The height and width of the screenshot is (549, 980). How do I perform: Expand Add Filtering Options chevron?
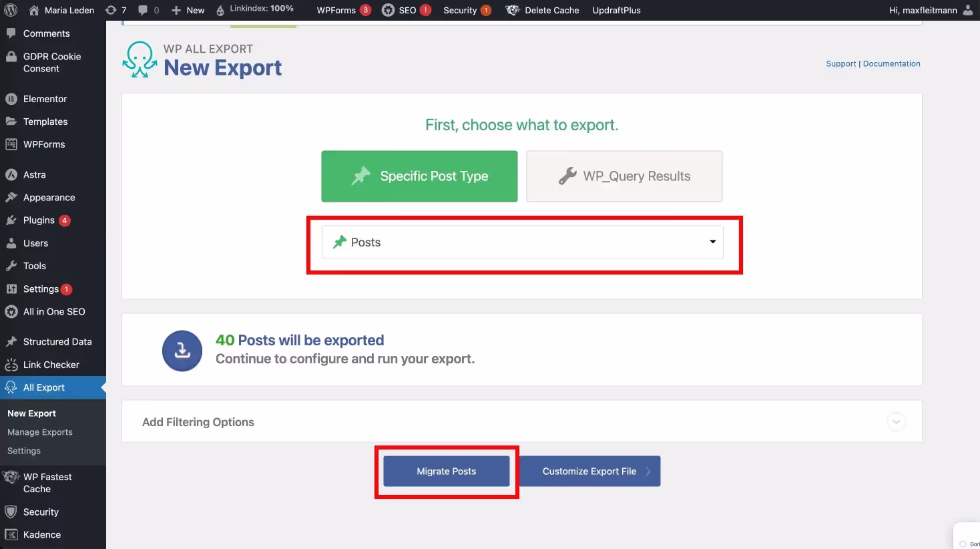(896, 421)
